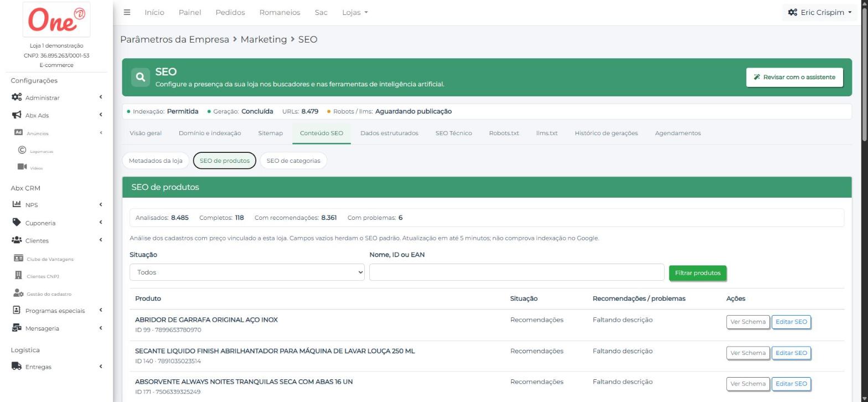868x402 pixels.
Task: Toggle the hamburger sidebar menu icon
Action: [127, 12]
